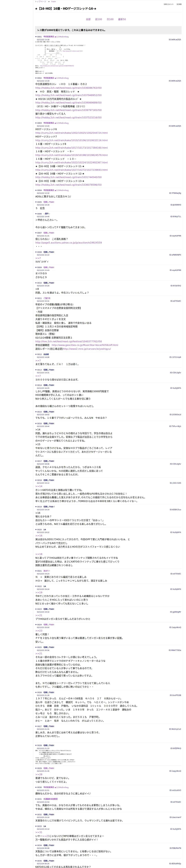This screenshot has width=186, height=868.
Task: Select ID:r1F21mp6 on post 0012
Action: (175, 357)
